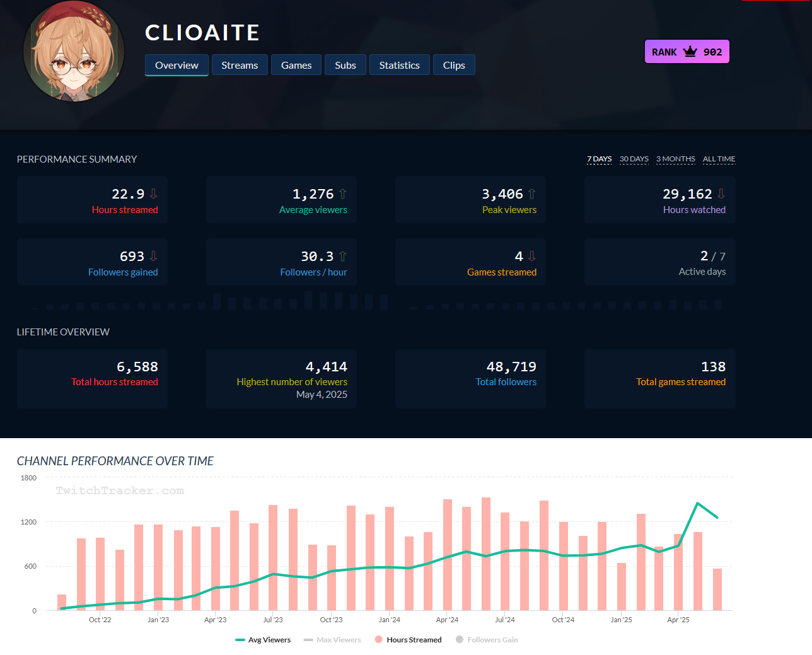Switch to the Clips tab
The image size is (812, 655).
point(454,65)
